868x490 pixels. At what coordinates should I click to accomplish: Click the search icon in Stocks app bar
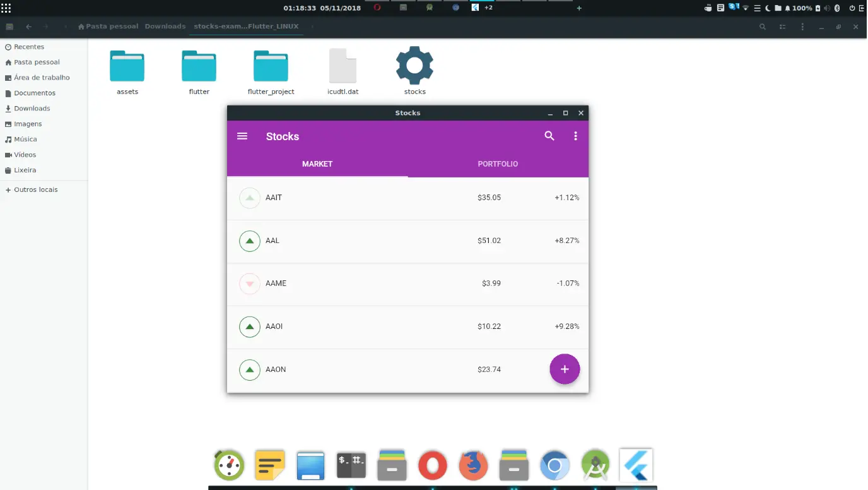[x=549, y=136]
